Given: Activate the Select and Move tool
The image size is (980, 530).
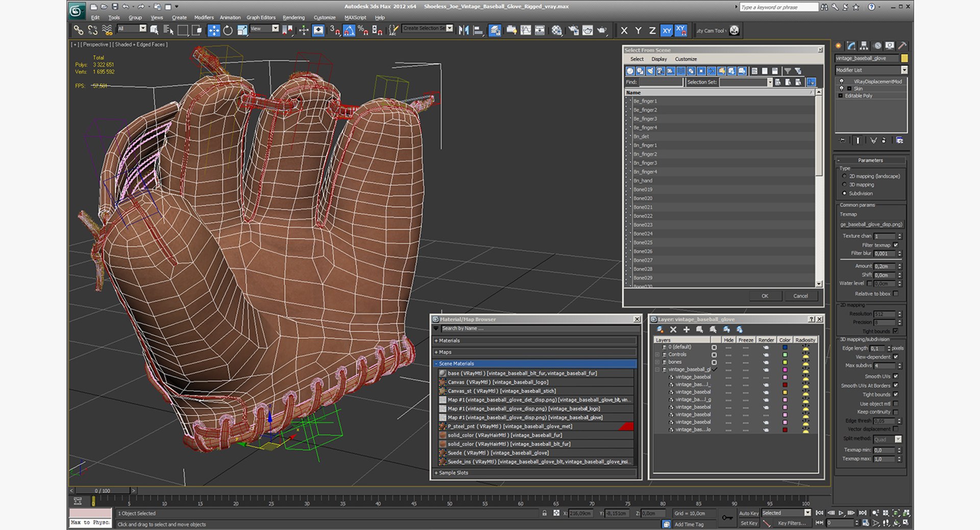Looking at the screenshot, I should [213, 30].
